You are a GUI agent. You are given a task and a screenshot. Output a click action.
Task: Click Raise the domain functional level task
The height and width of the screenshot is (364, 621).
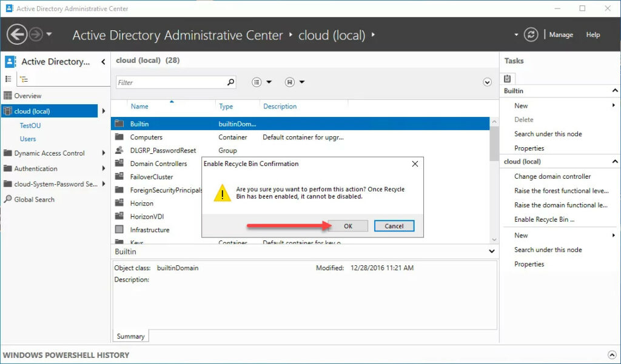(x=561, y=205)
